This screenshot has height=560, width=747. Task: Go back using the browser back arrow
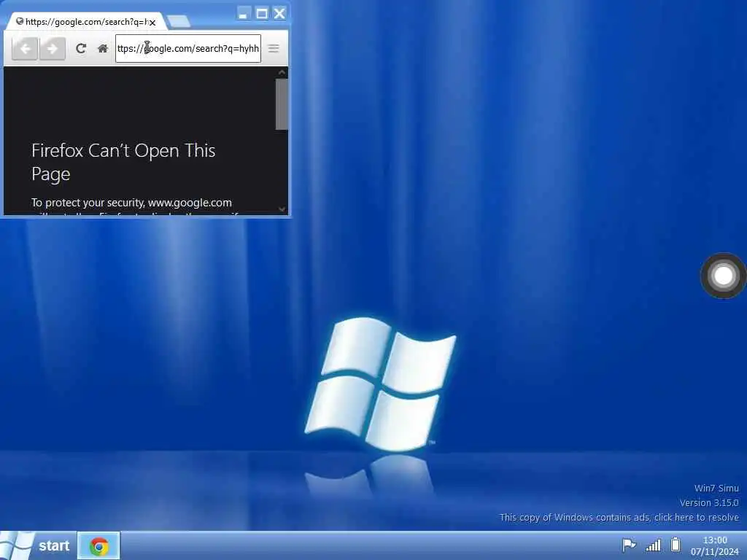(x=25, y=49)
